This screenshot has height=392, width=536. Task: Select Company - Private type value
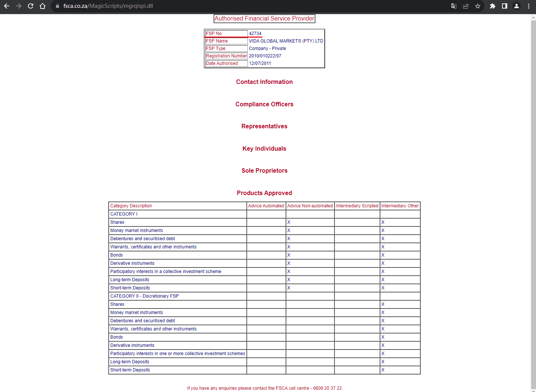coord(267,48)
